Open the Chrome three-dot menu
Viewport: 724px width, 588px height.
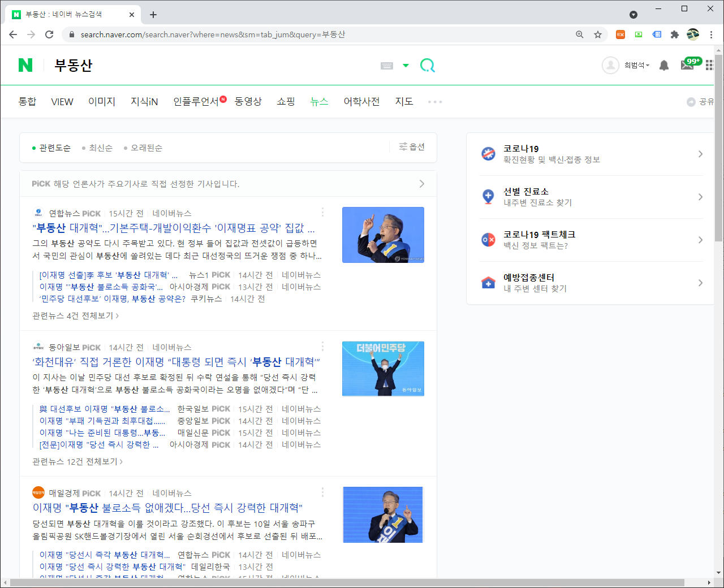711,34
